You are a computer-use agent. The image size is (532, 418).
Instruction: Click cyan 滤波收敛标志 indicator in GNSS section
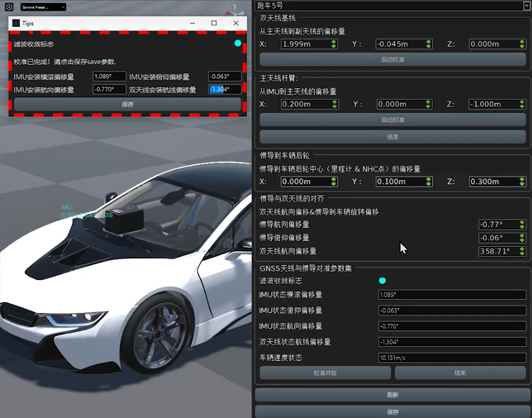382,281
